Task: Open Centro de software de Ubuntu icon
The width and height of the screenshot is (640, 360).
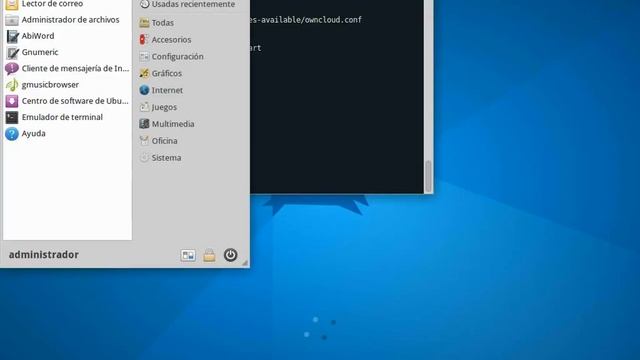Action: (x=12, y=101)
